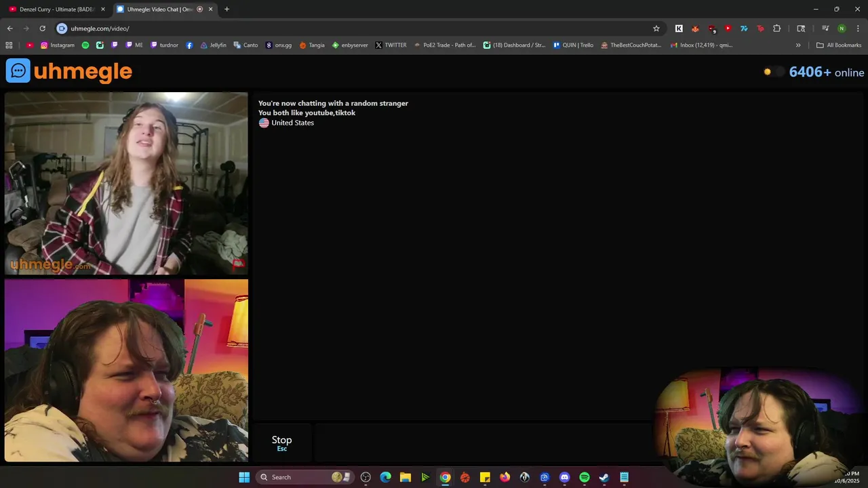
Task: Open the turdnor Twitch bookmark
Action: [x=165, y=45]
